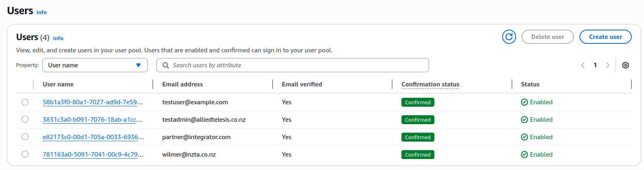The width and height of the screenshot is (644, 170).
Task: Click Email address column header
Action: (x=182, y=84)
